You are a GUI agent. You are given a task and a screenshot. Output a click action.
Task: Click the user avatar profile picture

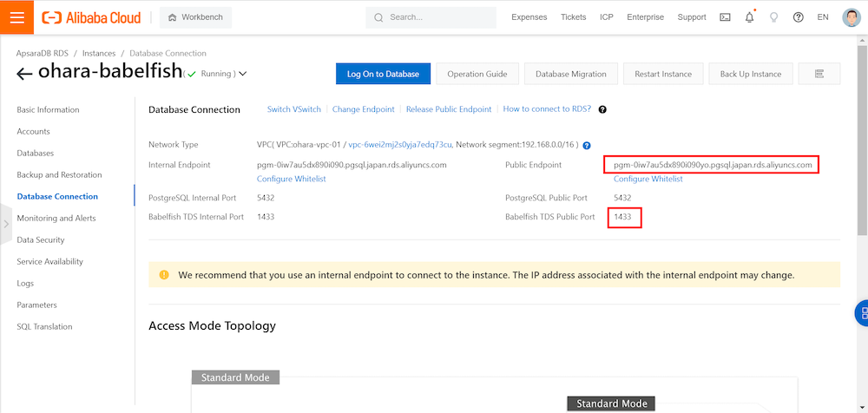851,17
